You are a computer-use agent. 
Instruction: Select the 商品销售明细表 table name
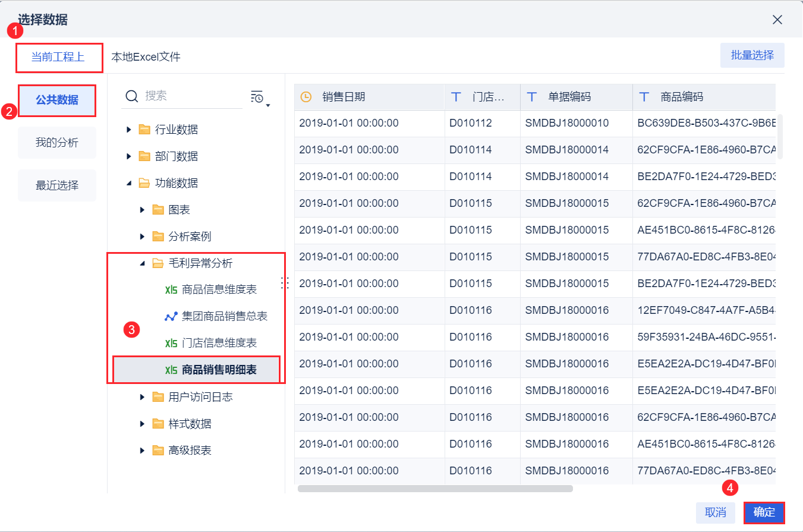coord(219,370)
